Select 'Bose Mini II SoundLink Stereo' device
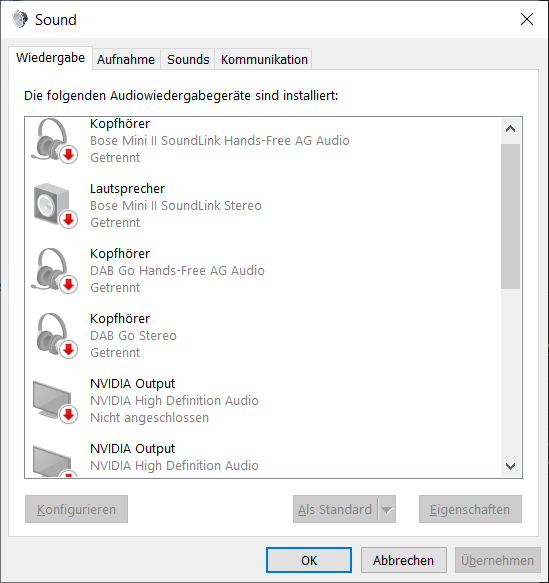 coord(176,206)
